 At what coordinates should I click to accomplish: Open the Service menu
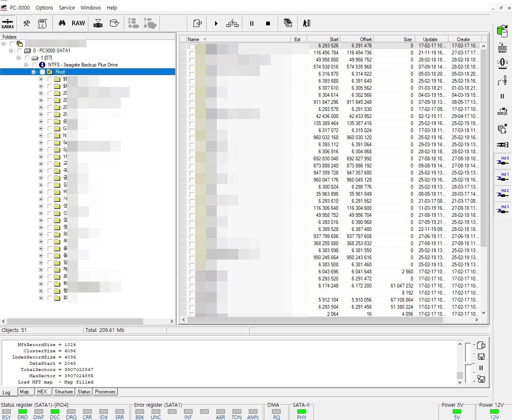[x=67, y=7]
